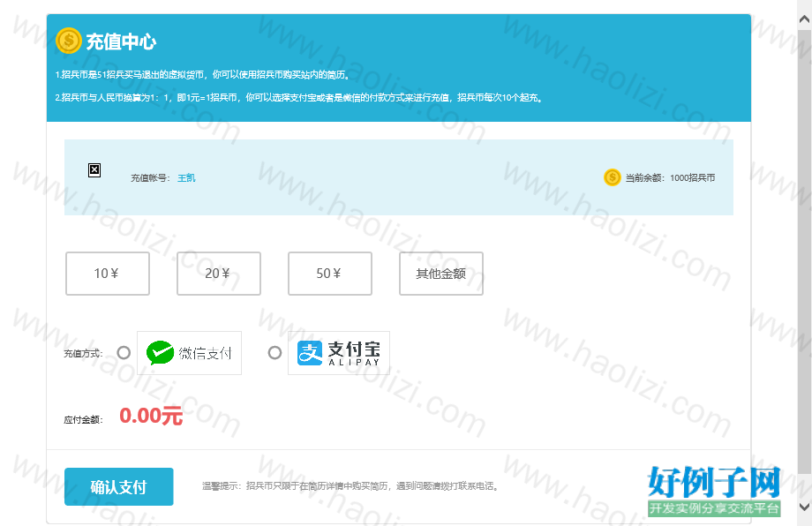Choose the 20¥ recharge amount

click(x=219, y=274)
